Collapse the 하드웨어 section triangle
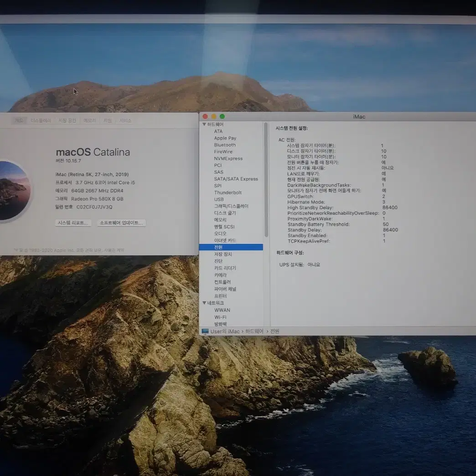Image resolution: width=476 pixels, height=476 pixels. [x=204, y=124]
